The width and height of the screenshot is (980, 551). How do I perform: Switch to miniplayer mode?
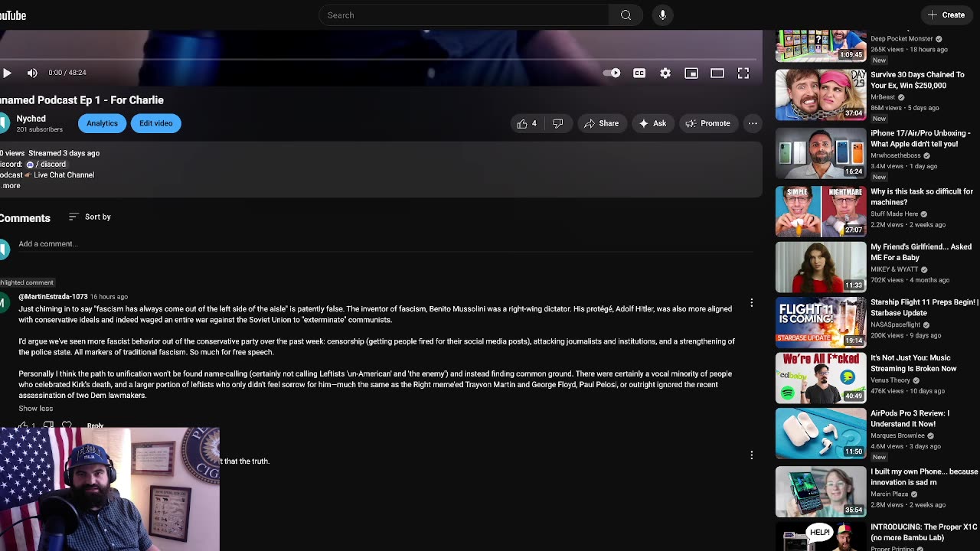(x=691, y=73)
